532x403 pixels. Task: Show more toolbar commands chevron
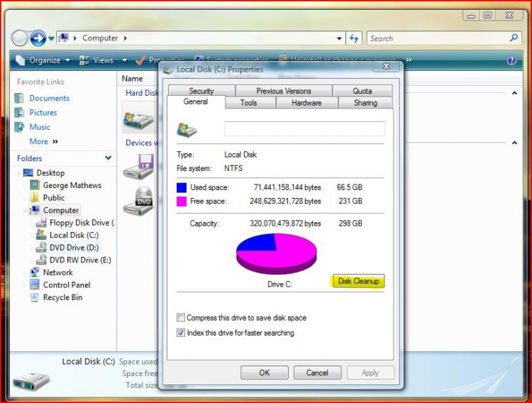pos(409,60)
